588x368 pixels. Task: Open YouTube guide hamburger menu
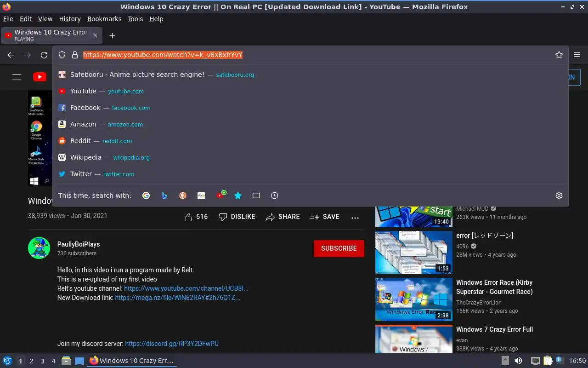click(x=17, y=77)
